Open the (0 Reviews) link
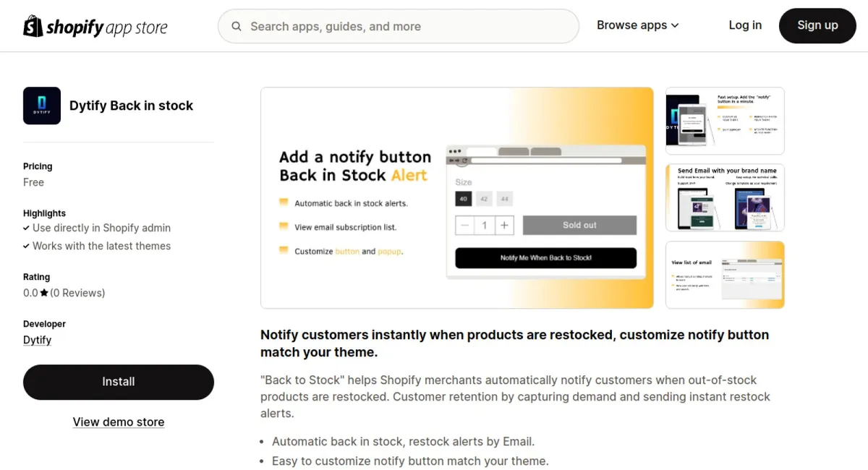Screen dimensions: 868x470 77,293
